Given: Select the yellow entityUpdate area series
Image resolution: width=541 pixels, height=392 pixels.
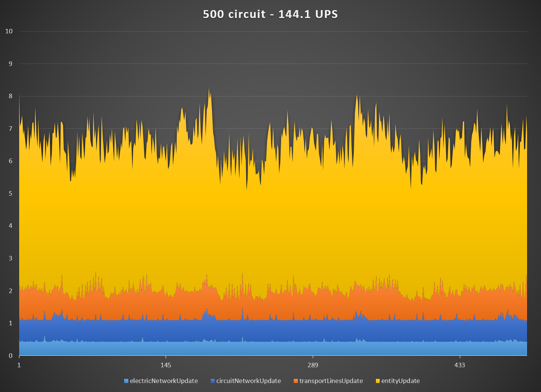Looking at the screenshot, I should tap(273, 225).
